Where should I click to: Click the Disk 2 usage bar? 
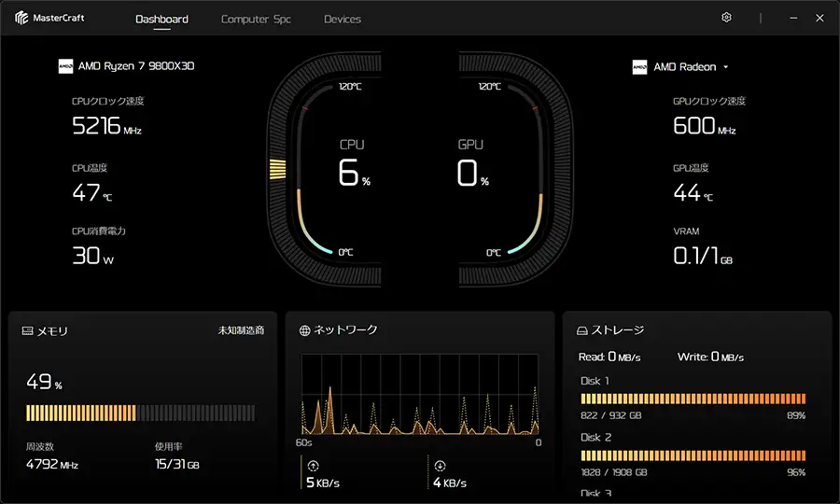693,455
